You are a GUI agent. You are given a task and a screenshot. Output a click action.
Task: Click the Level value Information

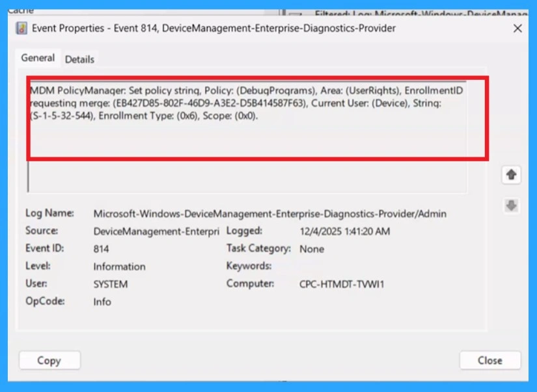(119, 267)
